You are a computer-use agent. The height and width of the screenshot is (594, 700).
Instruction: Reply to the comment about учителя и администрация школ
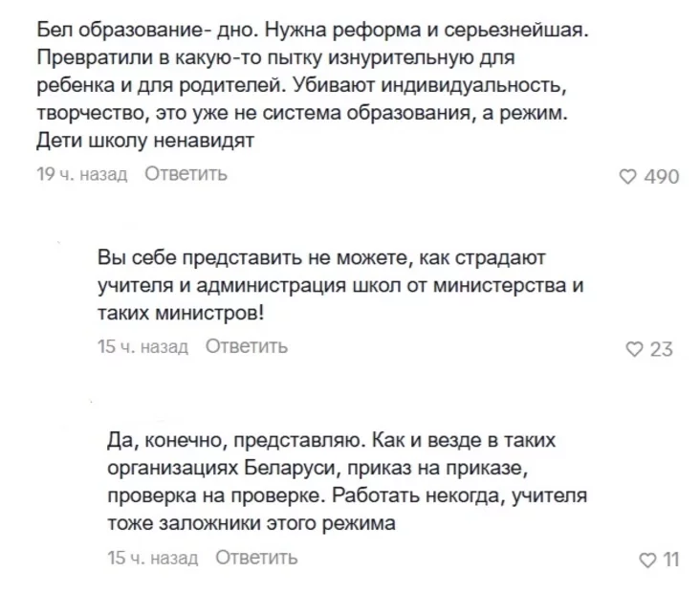coord(247,346)
